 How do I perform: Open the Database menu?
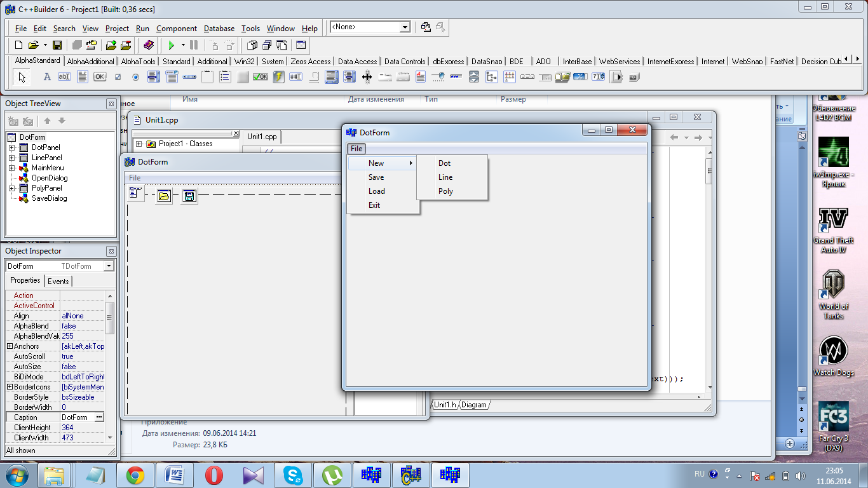[219, 29]
